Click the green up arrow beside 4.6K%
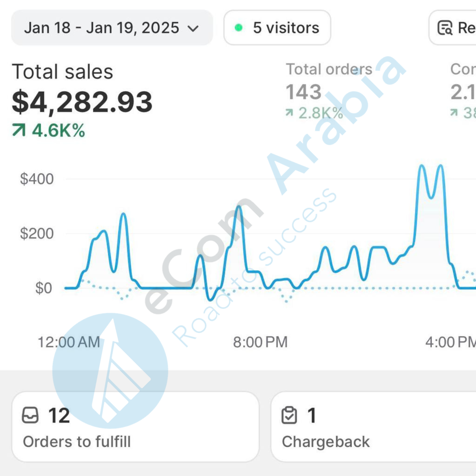 point(19,130)
